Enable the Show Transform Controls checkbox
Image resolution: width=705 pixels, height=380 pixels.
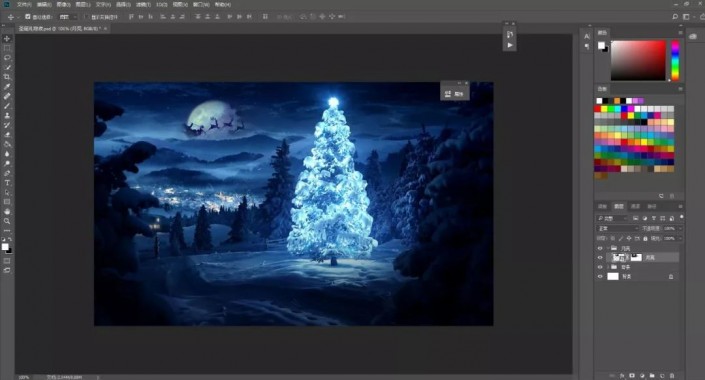(86, 17)
